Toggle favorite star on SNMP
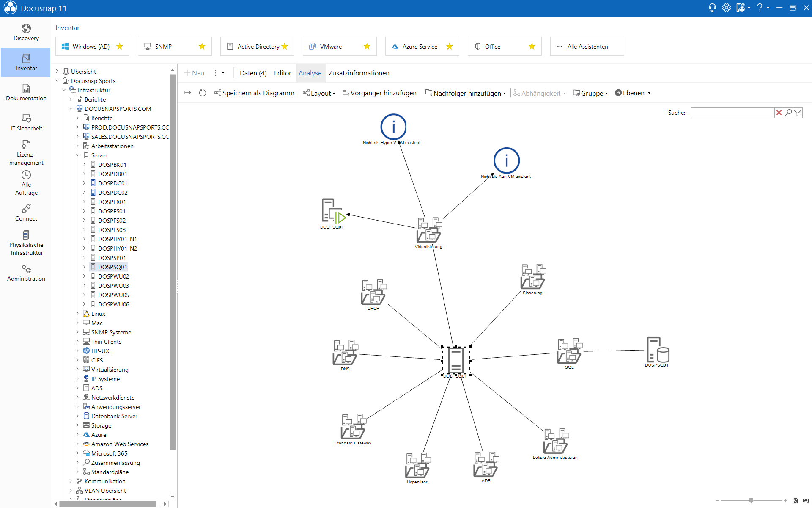Screen dimensions: 812x508 pyautogui.click(x=202, y=47)
